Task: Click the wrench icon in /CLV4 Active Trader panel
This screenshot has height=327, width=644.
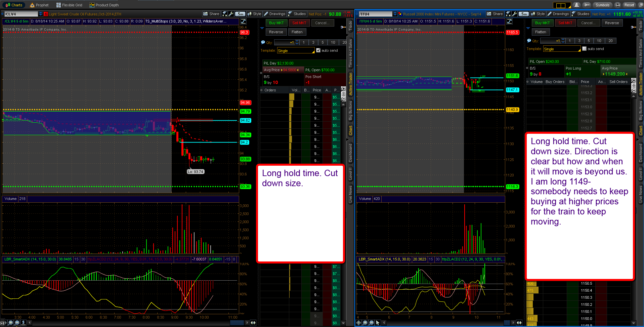Action: pos(343,27)
